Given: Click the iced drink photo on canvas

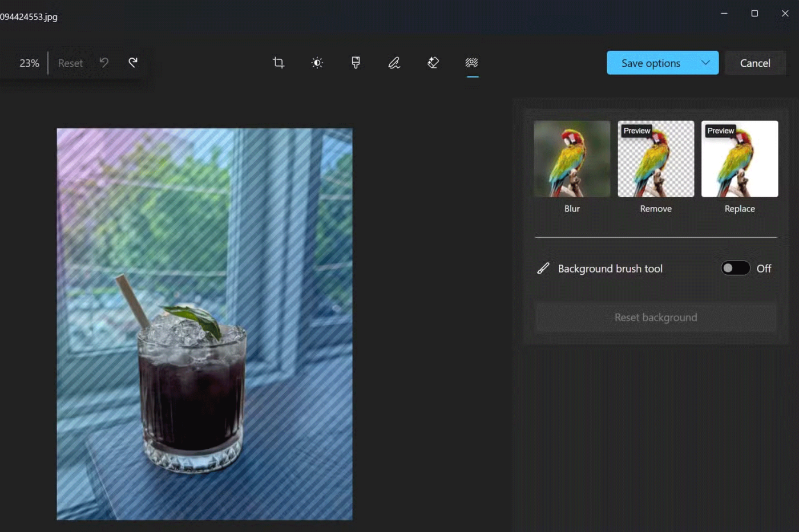Looking at the screenshot, I should (204, 324).
